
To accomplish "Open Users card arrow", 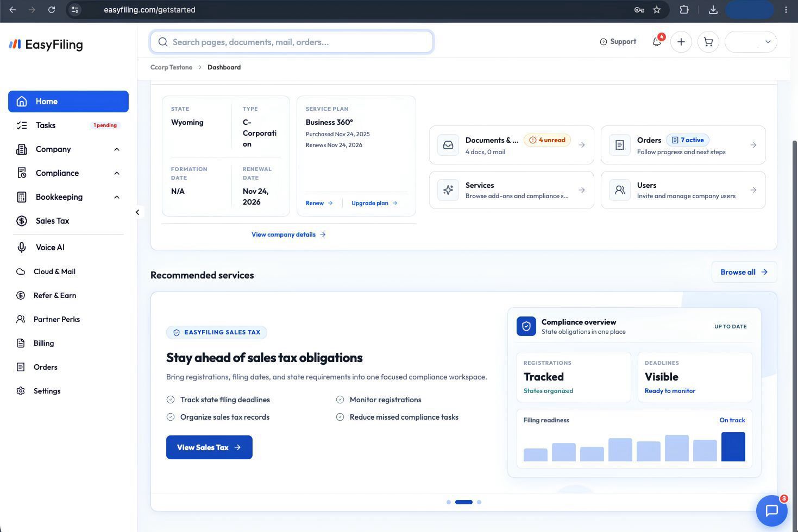I will click(753, 190).
